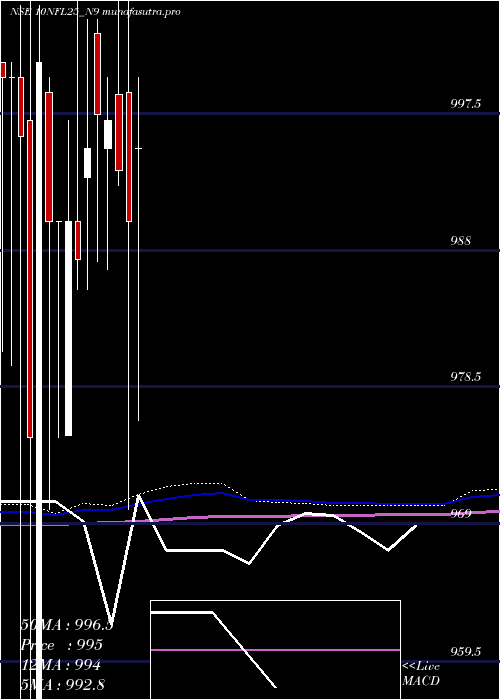Click inside the Live MACD inset chart
The height and width of the screenshot is (700, 500).
point(275,650)
